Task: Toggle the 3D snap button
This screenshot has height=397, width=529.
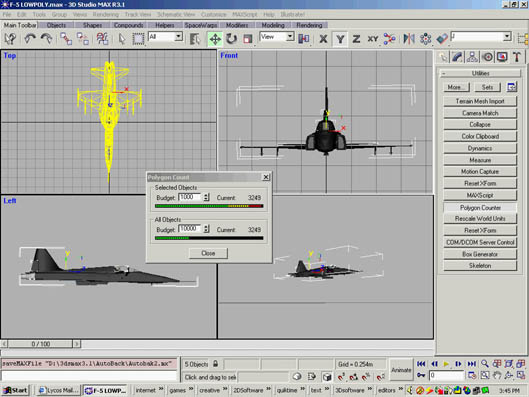Action: 341,376
